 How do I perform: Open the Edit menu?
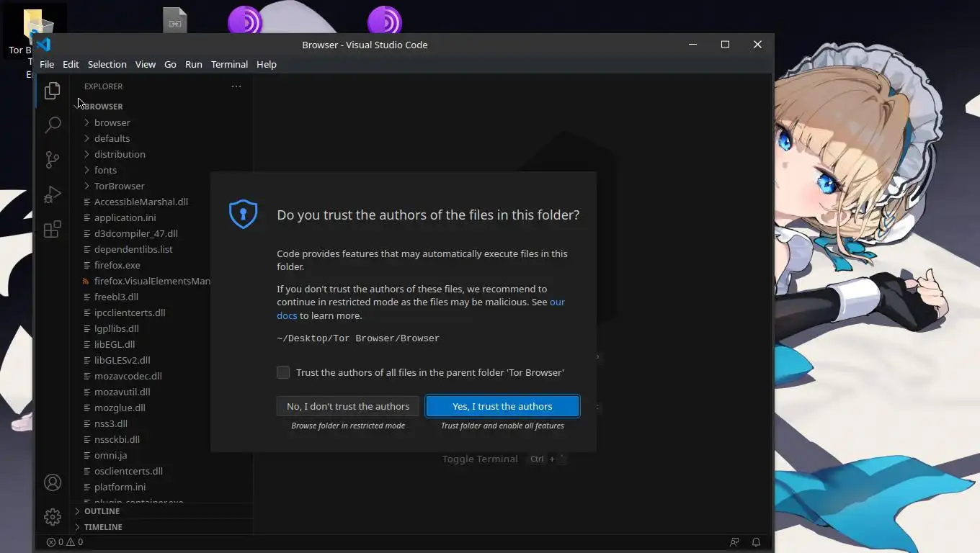[x=71, y=64]
